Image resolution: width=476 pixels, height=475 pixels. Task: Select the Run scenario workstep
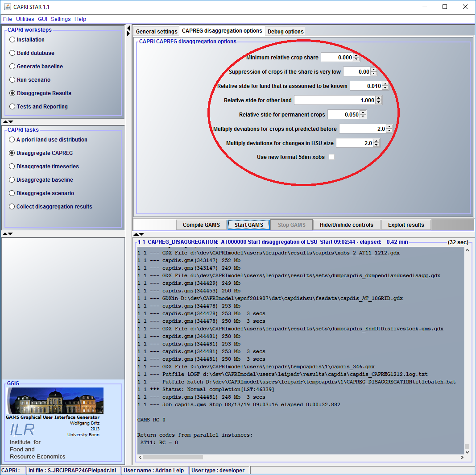point(12,80)
